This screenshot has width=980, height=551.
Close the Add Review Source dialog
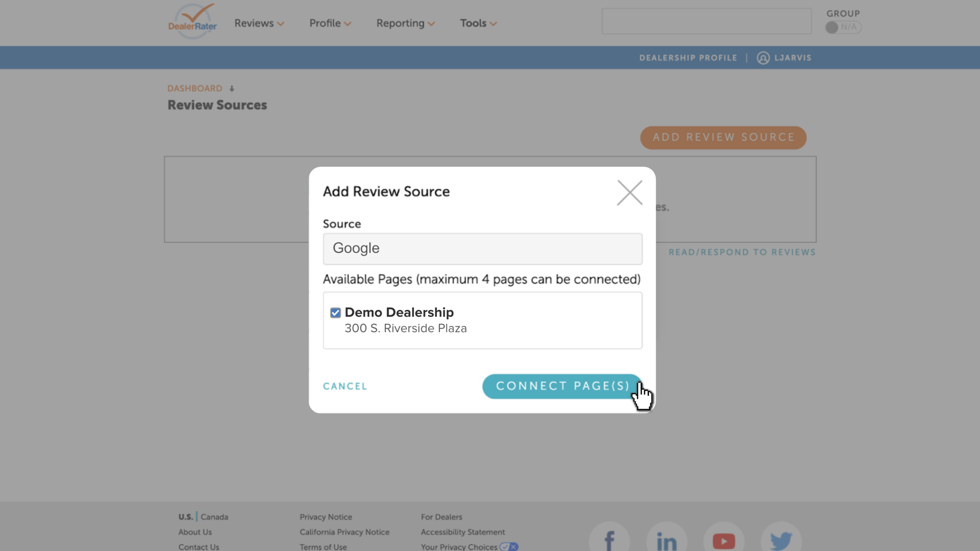[x=630, y=193]
